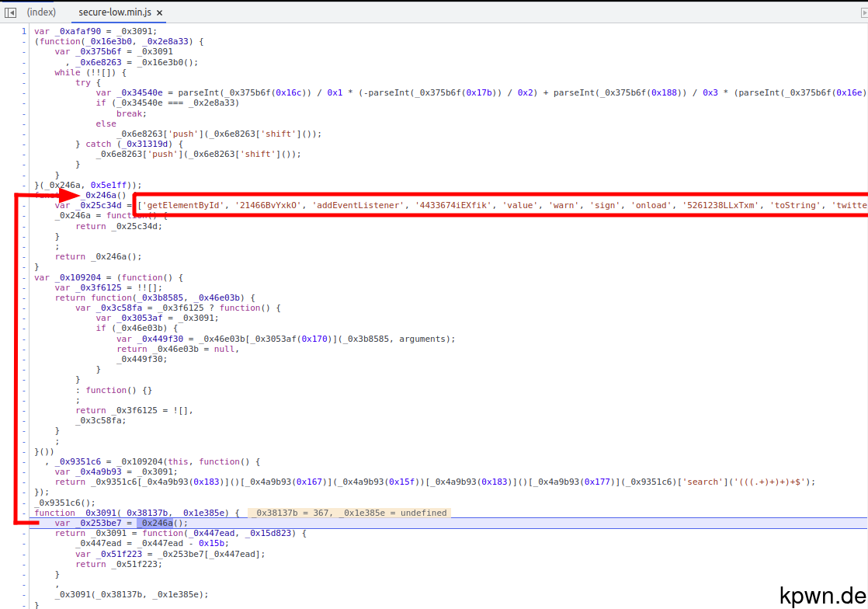Image resolution: width=868 pixels, height=609 pixels.
Task: Toggle a breakpoint on the _0x253be7 line
Action: click(23, 523)
